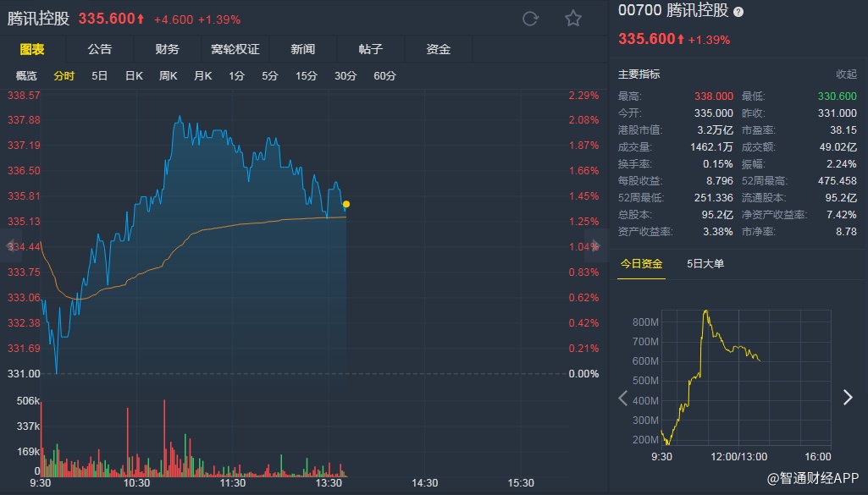Select the 日K daily candlestick view

click(x=134, y=76)
